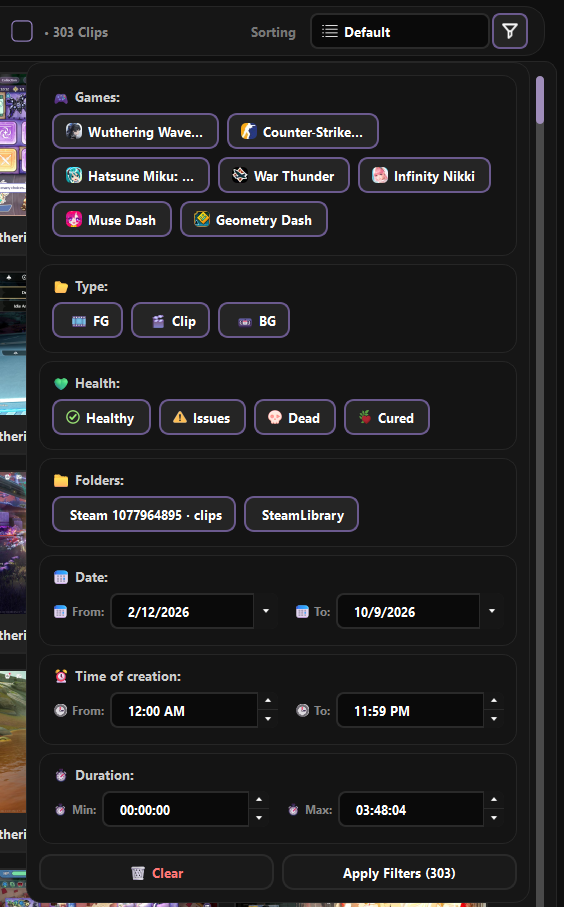Click the Muse Dash game icon

(73, 219)
